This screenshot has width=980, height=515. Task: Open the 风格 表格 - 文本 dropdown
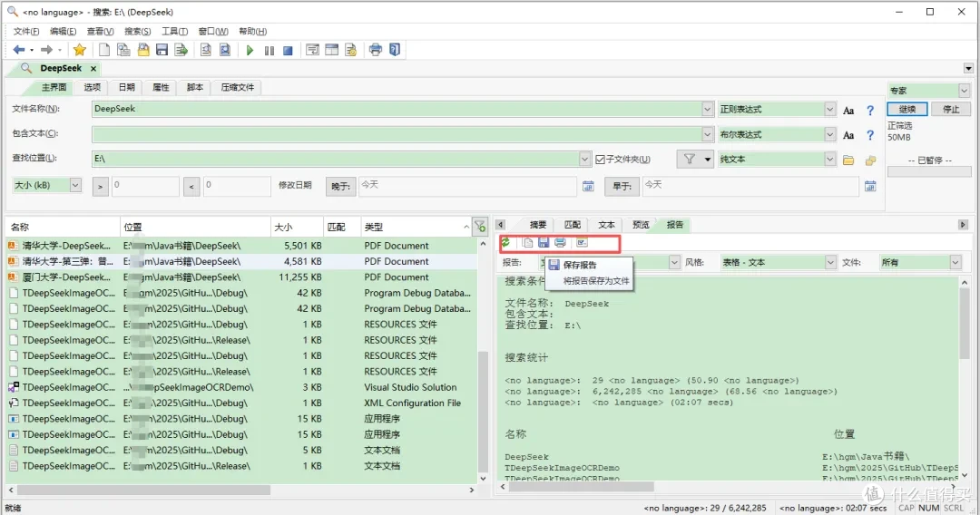click(x=830, y=262)
